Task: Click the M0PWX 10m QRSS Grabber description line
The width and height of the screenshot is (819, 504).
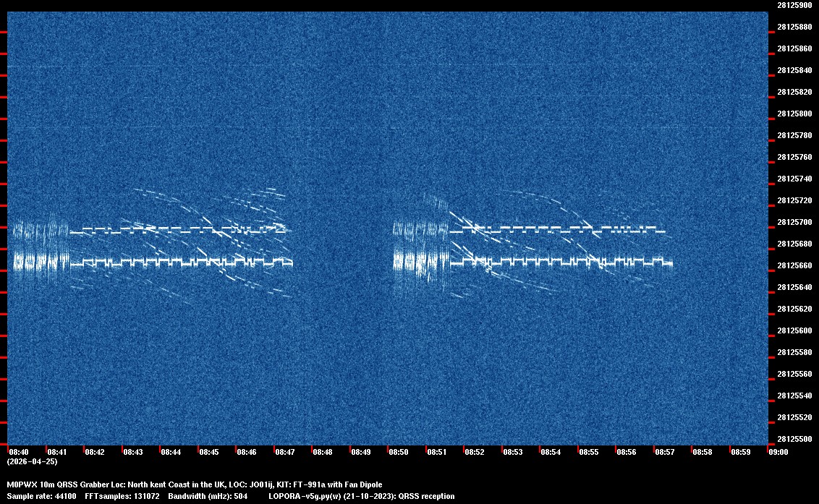Action: [x=195, y=484]
